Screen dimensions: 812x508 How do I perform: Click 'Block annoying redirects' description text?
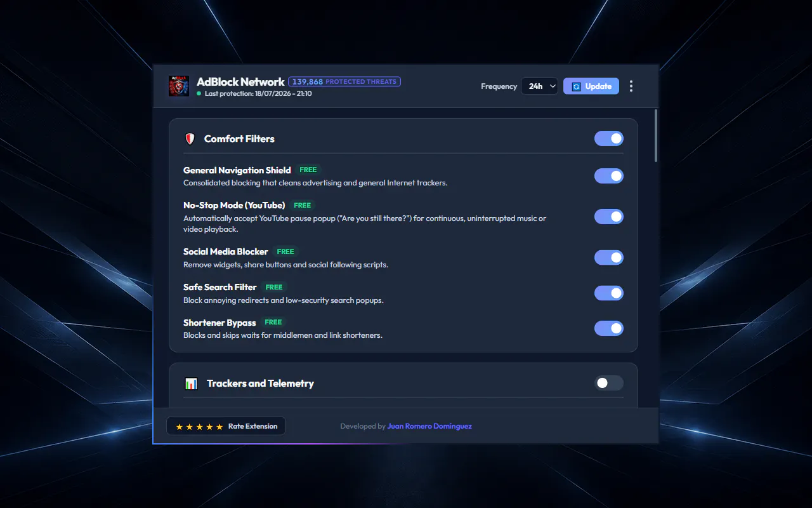tap(284, 300)
